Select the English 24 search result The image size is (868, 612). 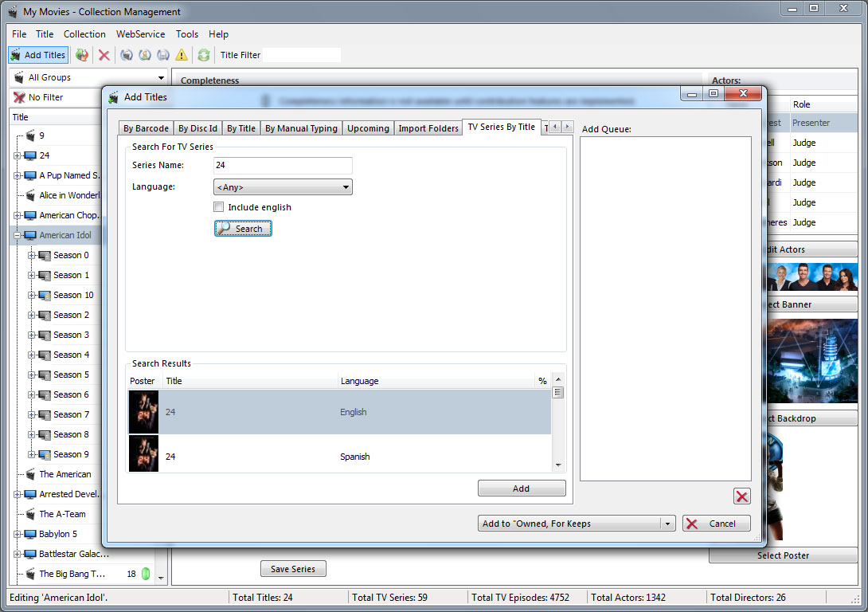coord(339,412)
